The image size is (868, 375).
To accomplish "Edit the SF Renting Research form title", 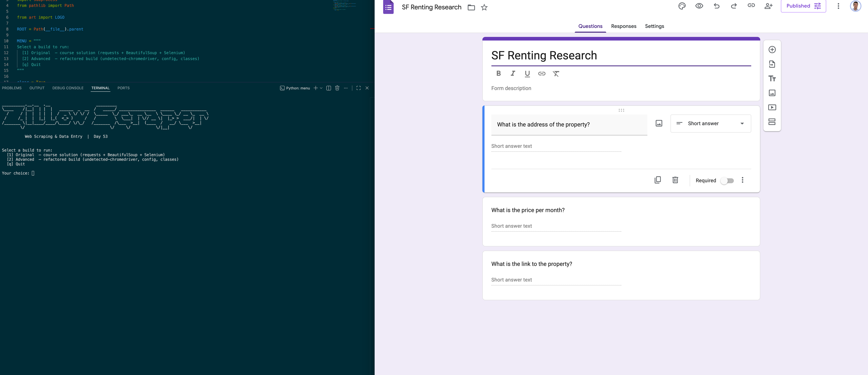I will point(621,56).
